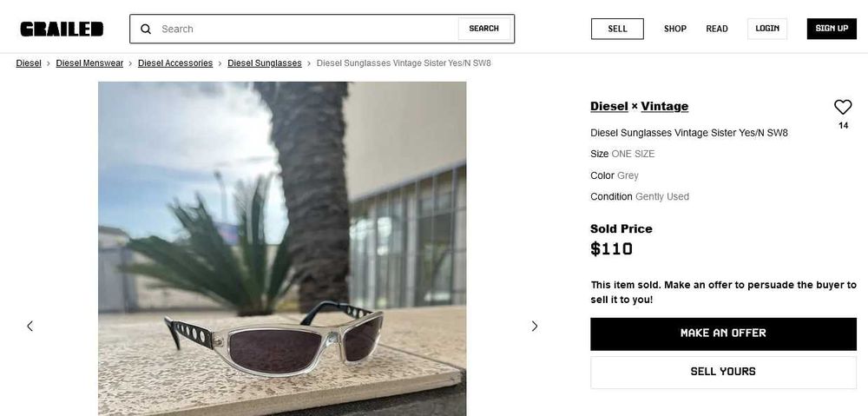The image size is (868, 416).
Task: Open the SHOP menu
Action: [675, 29]
